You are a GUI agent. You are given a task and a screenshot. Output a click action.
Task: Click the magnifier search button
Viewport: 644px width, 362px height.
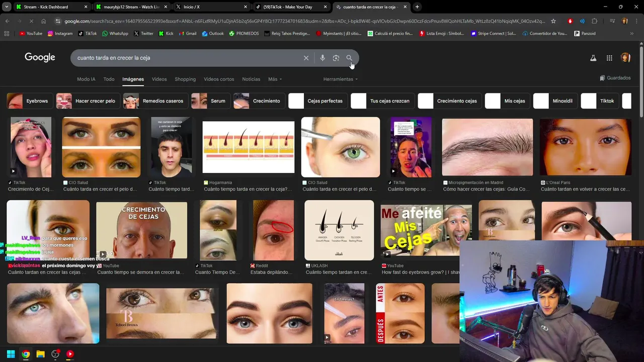coord(349,58)
